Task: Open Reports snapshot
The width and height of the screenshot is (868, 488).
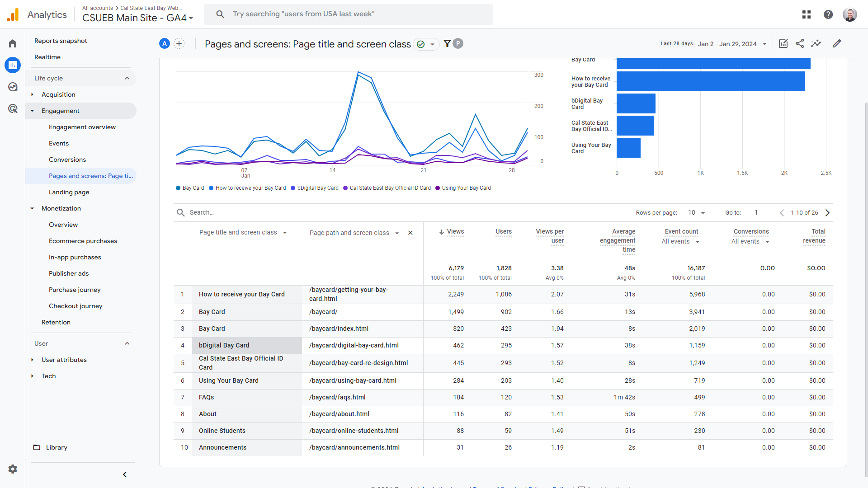Action: [x=61, y=41]
